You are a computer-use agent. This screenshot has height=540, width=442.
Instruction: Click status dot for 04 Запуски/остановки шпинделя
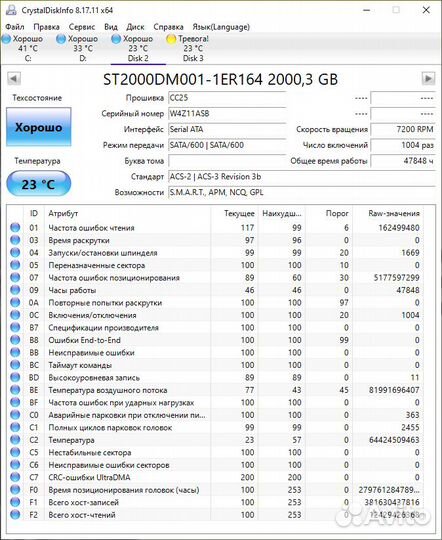click(x=15, y=252)
